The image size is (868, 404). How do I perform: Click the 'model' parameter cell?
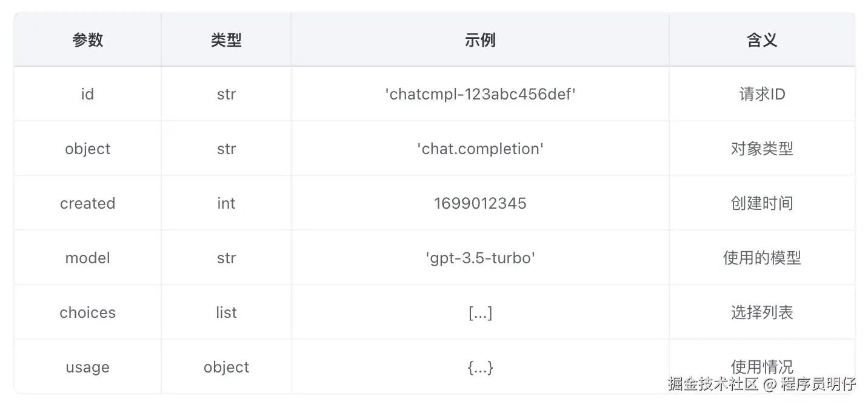(88, 258)
